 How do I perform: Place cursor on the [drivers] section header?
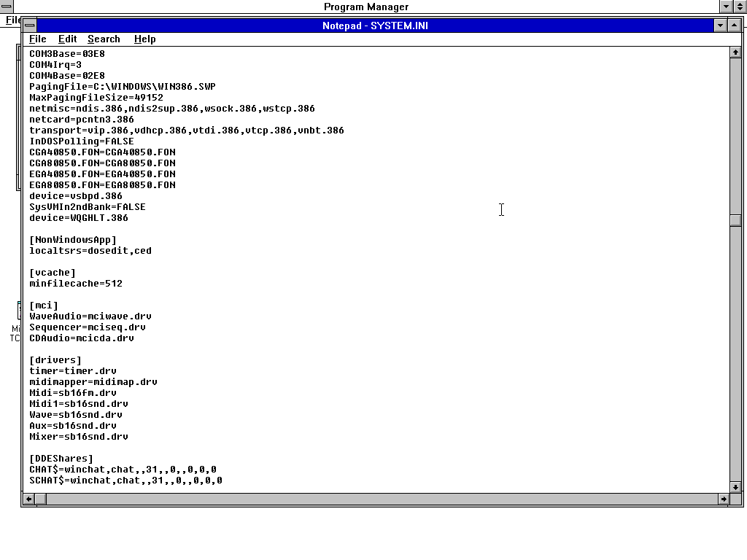coord(55,360)
